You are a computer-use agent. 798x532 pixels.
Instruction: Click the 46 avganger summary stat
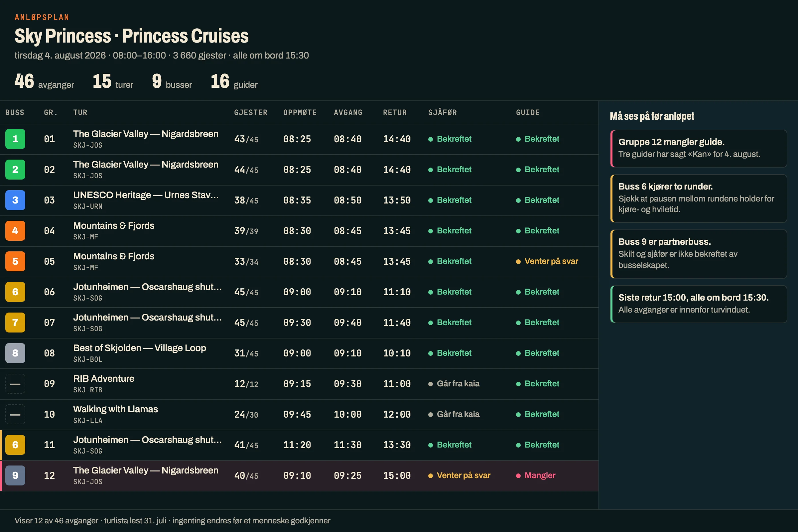(44, 81)
